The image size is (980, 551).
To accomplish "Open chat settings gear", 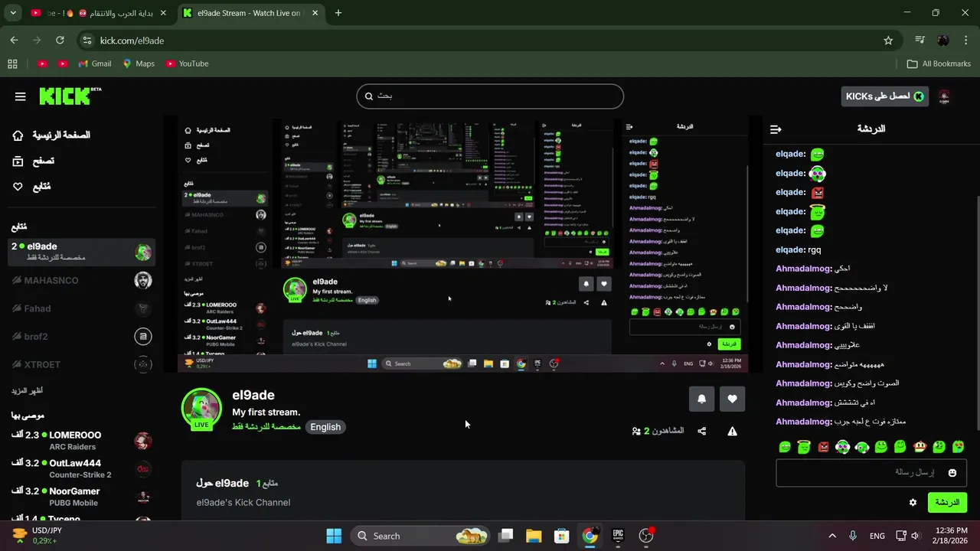I will [913, 503].
